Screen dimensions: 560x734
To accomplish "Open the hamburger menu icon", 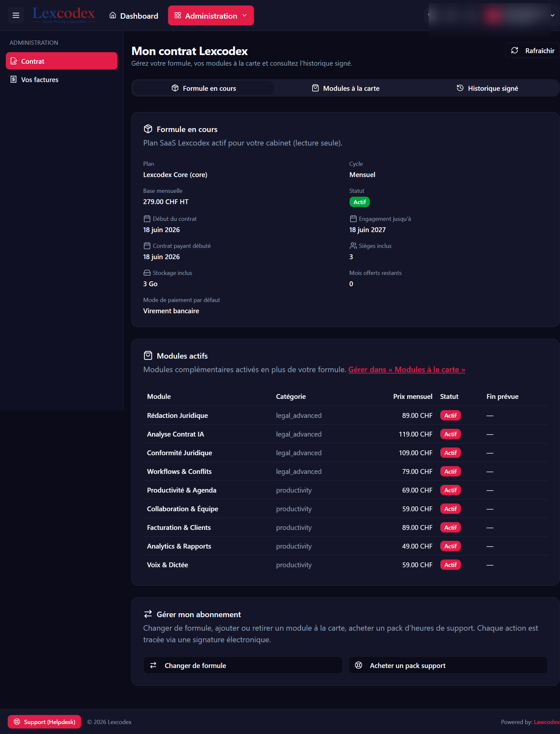I will click(x=16, y=15).
